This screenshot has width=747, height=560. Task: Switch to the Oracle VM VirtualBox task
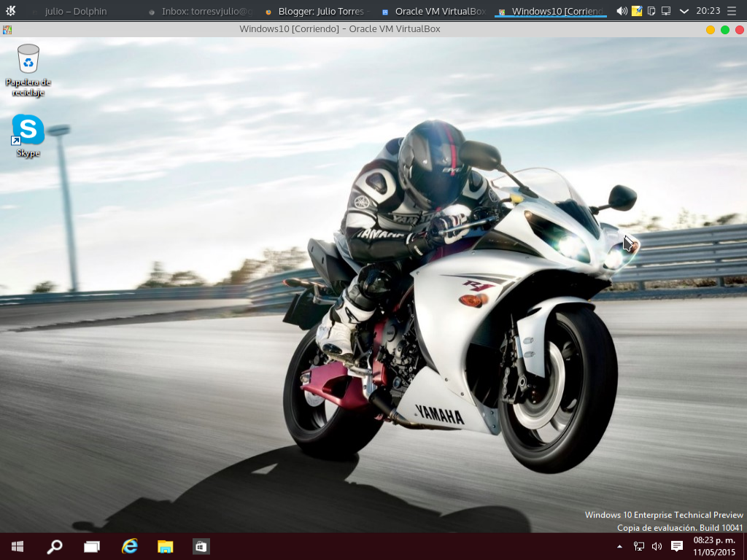click(x=435, y=11)
